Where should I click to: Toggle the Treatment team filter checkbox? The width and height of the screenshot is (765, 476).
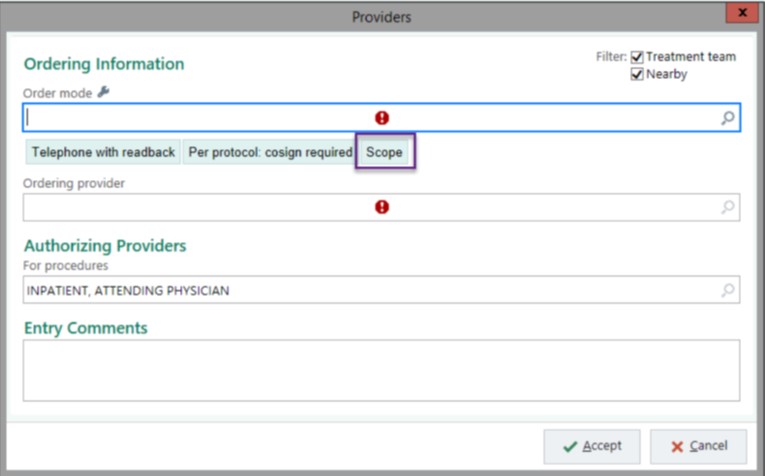pos(637,57)
